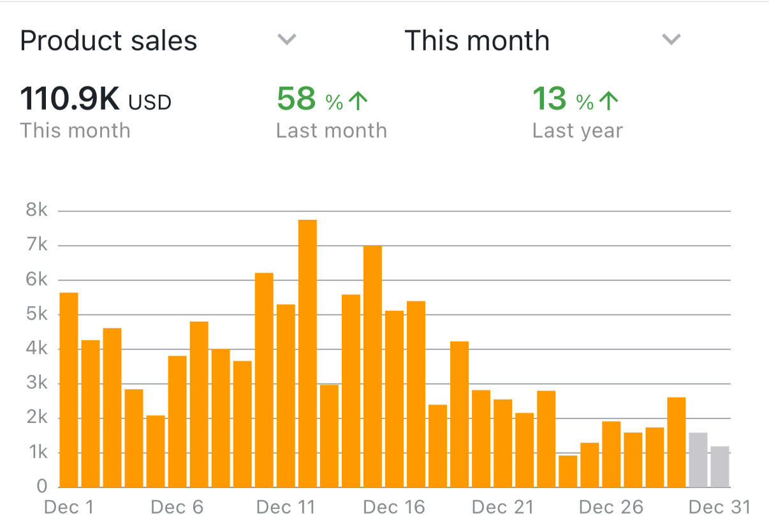Click the chevron next to Product sales

(287, 40)
